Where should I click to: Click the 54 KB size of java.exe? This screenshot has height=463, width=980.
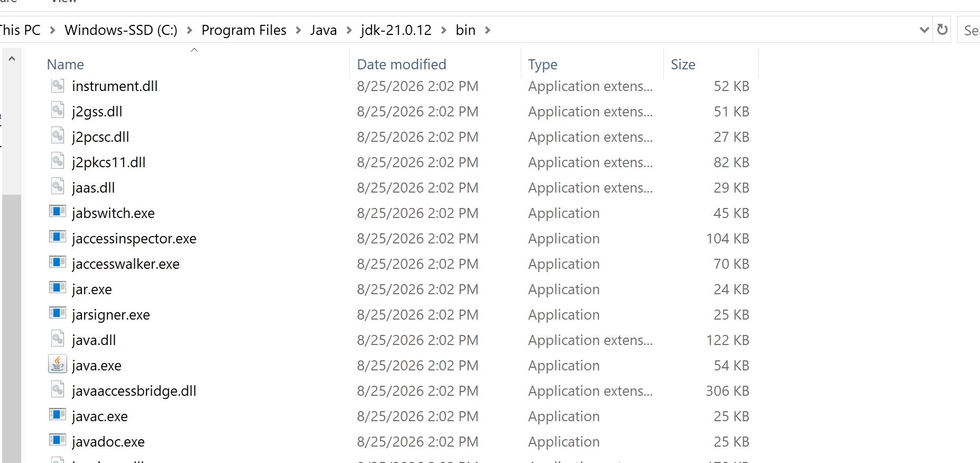[732, 366]
